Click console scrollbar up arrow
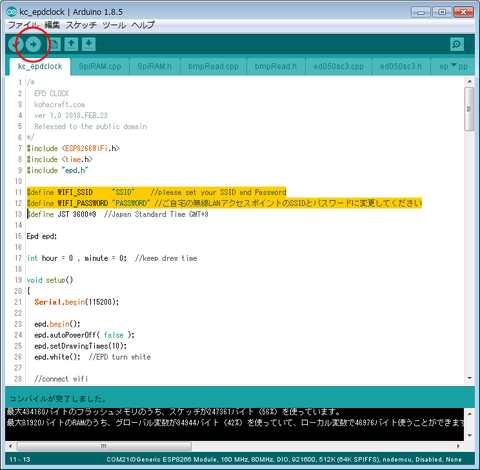 (469, 414)
